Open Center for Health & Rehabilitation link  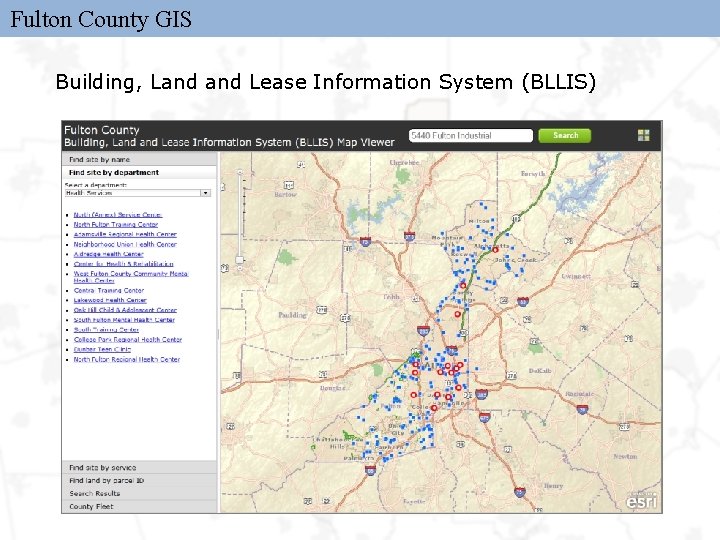pyautogui.click(x=124, y=264)
